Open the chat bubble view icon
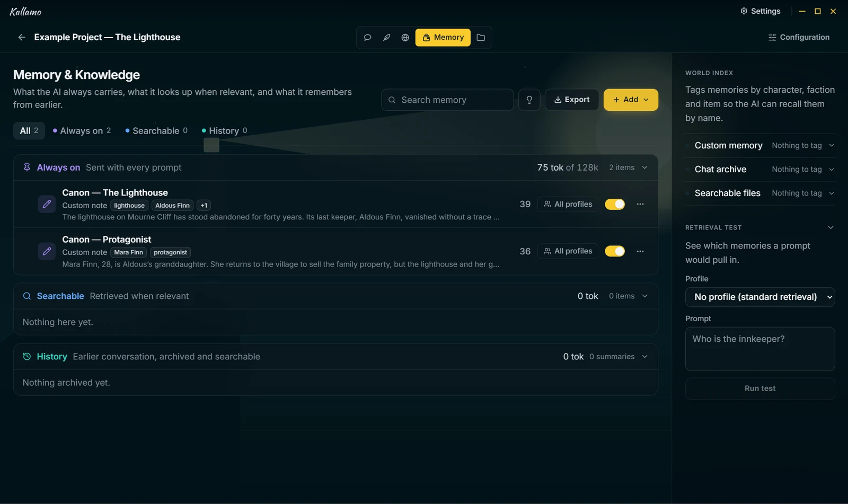 (367, 38)
